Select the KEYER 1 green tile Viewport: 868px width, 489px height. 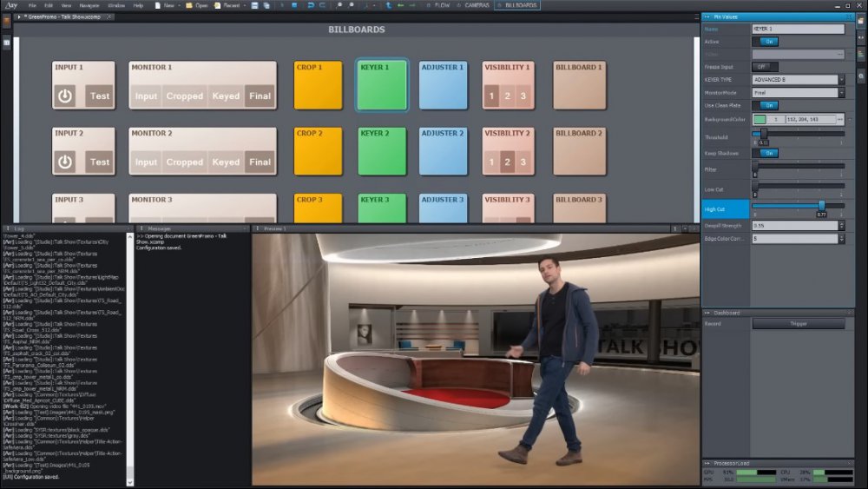coord(382,85)
